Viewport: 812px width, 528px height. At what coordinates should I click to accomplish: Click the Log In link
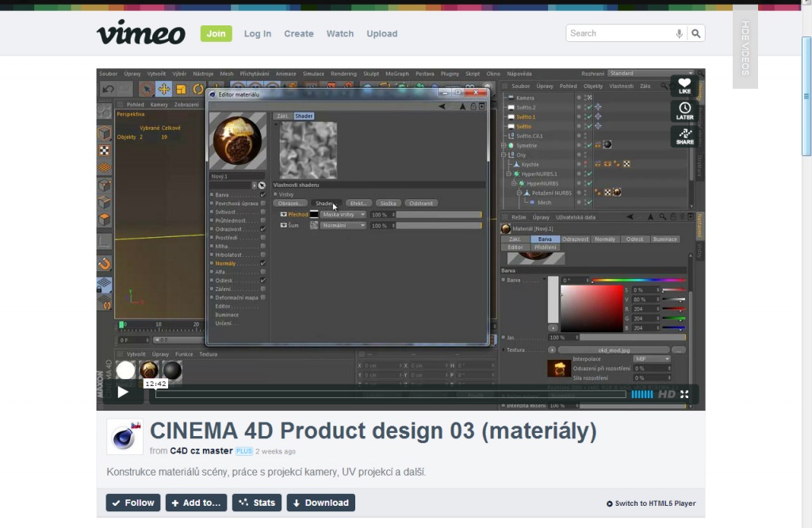(x=258, y=33)
